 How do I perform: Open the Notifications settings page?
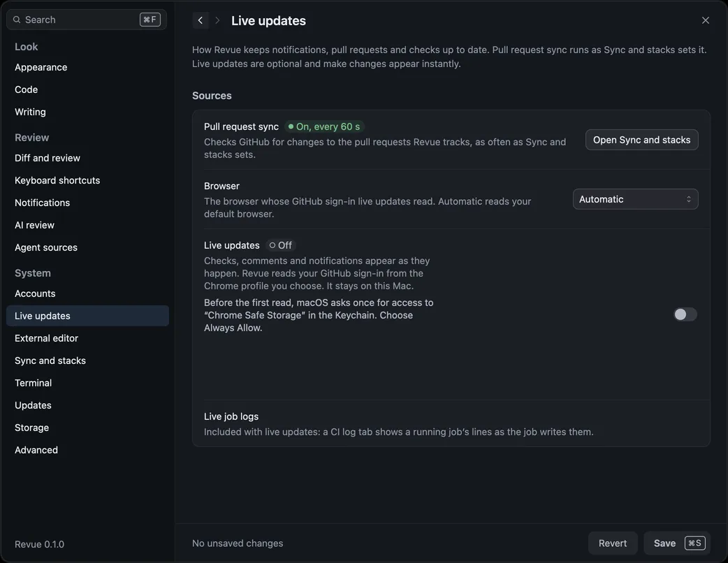click(87, 203)
